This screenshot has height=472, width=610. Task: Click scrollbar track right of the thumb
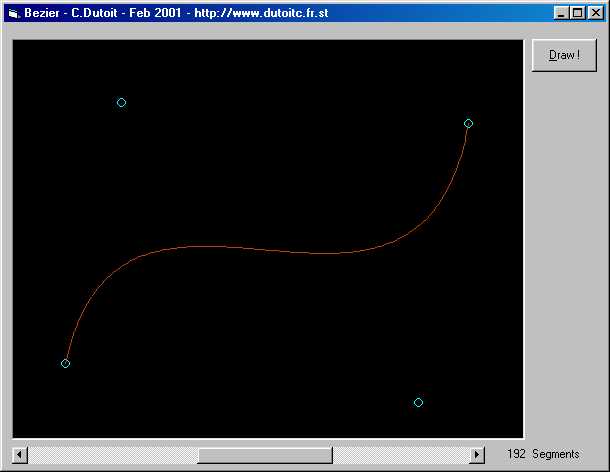click(x=400, y=455)
